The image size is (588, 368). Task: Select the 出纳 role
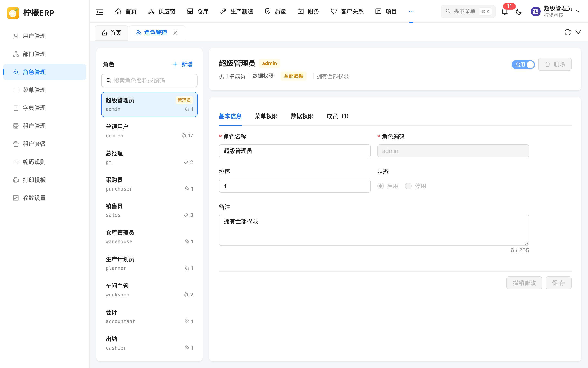point(149,343)
